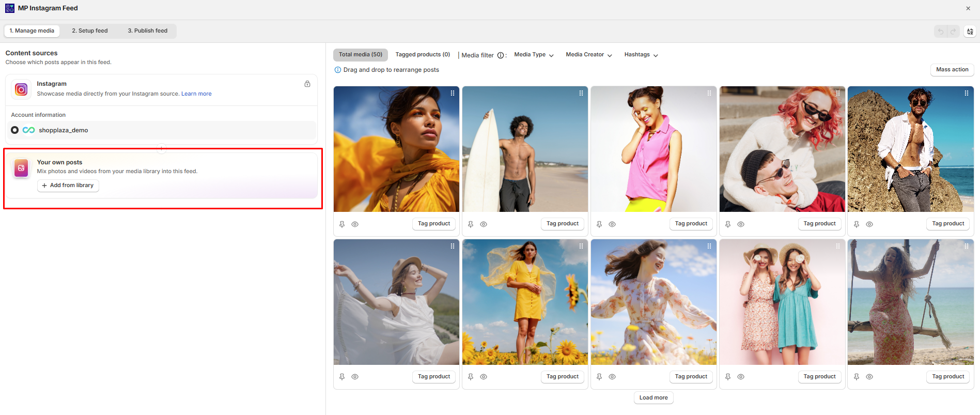The width and height of the screenshot is (980, 415).
Task: Select the Total media (50) tab
Action: coord(361,55)
